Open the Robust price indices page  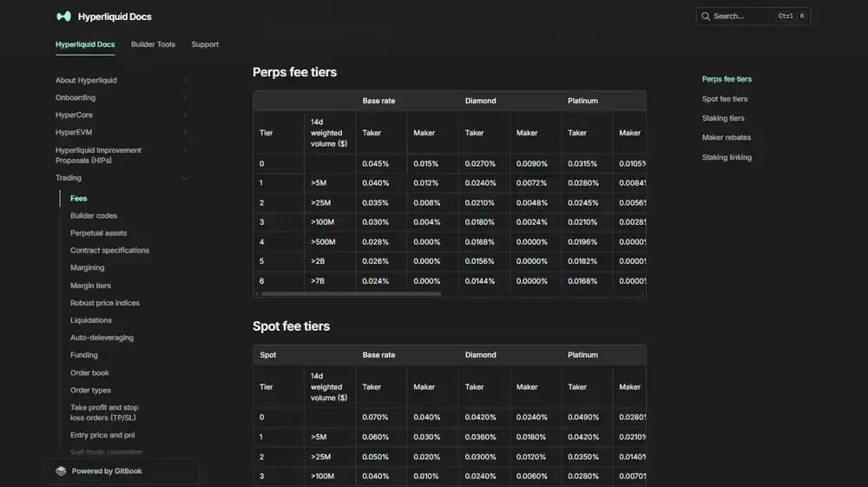click(x=105, y=303)
